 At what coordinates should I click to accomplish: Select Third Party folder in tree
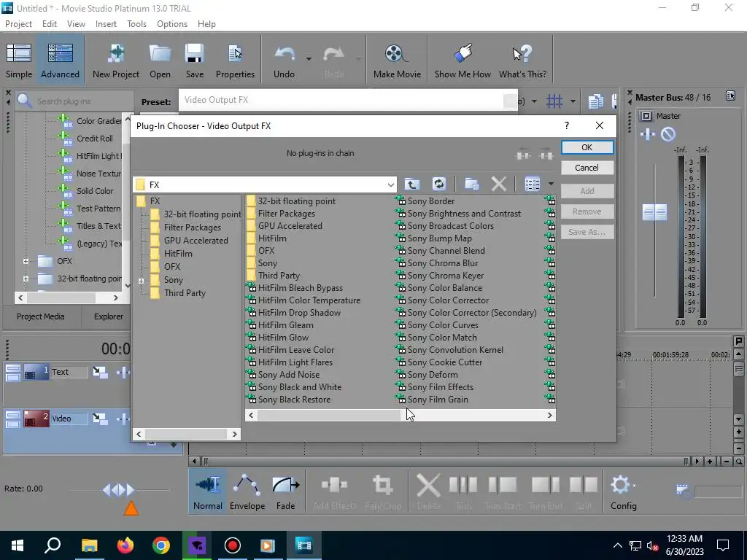(x=185, y=293)
